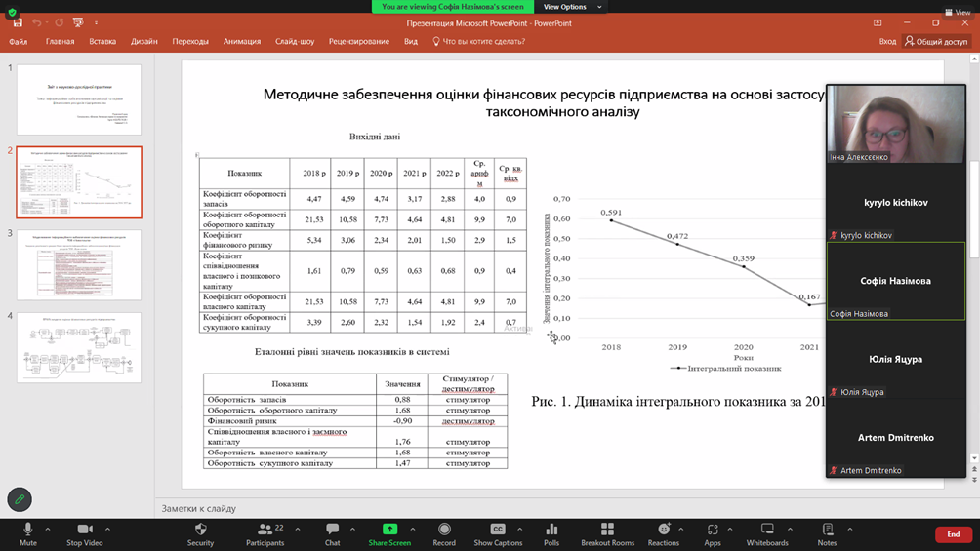Switch to the Вид ribbon tab
This screenshot has height=551, width=980.
[x=411, y=42]
